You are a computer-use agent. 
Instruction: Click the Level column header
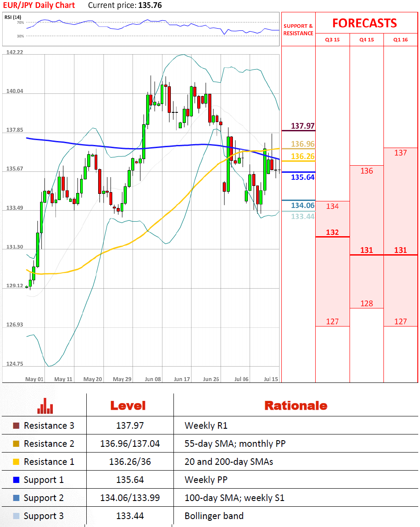tap(128, 406)
